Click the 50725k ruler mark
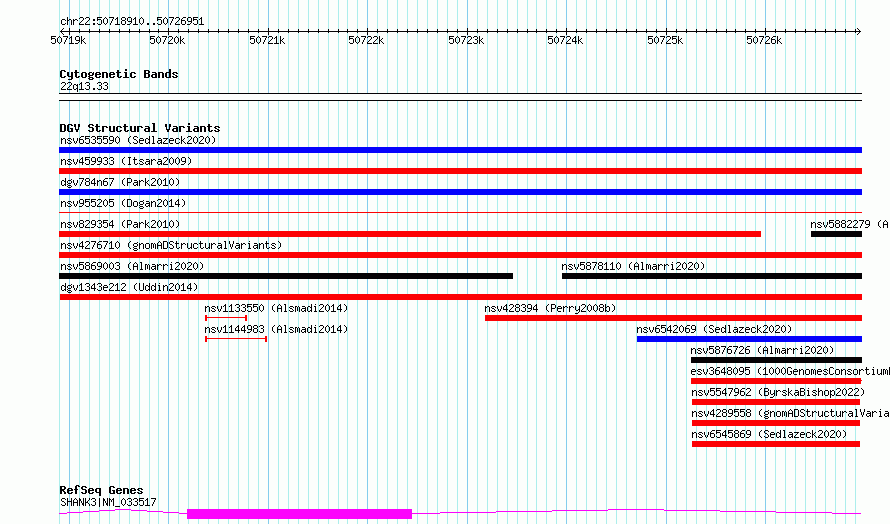This screenshot has width=890, height=524. pyautogui.click(x=665, y=40)
